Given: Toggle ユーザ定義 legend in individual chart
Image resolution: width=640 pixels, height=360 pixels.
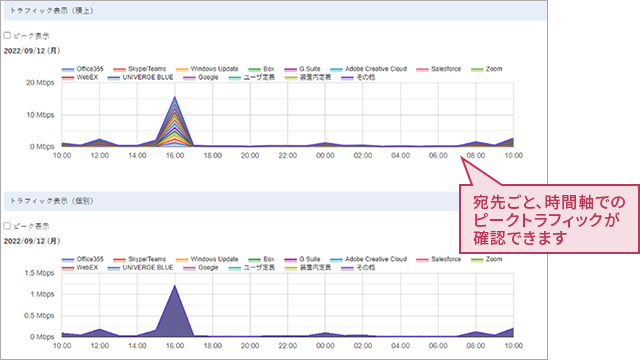Looking at the screenshot, I should (x=252, y=267).
